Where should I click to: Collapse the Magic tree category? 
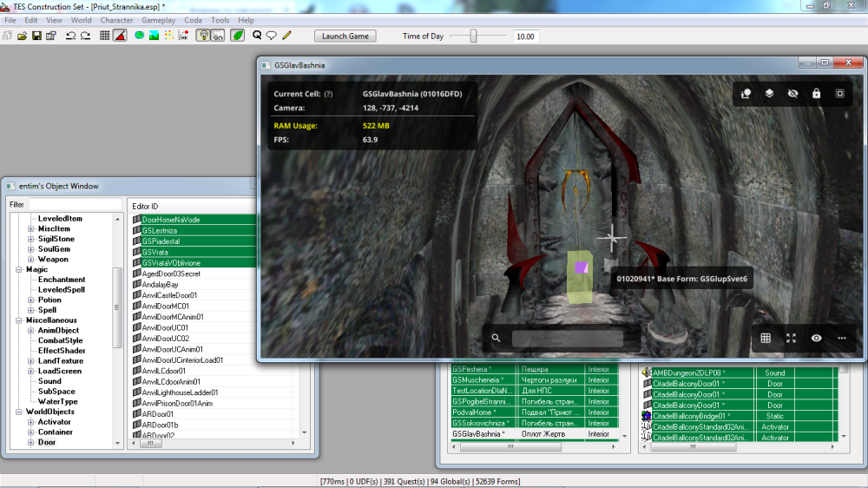19,270
